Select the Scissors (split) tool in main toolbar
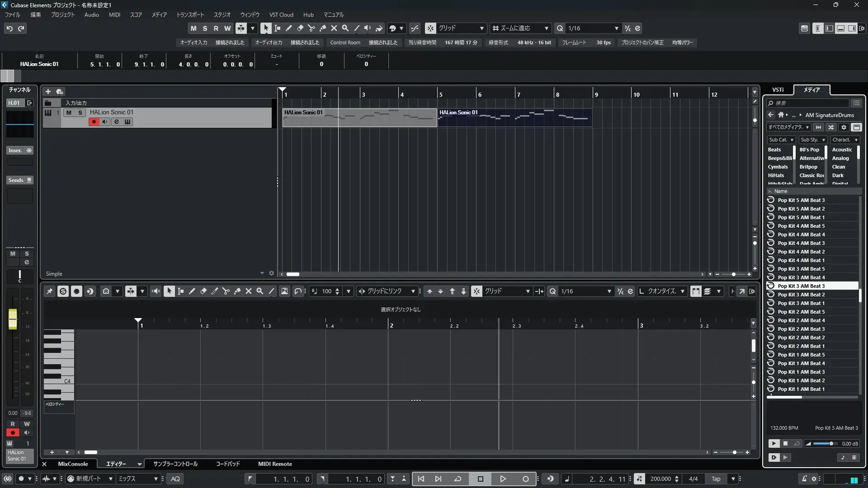Viewport: 868px width, 488px height. [311, 28]
